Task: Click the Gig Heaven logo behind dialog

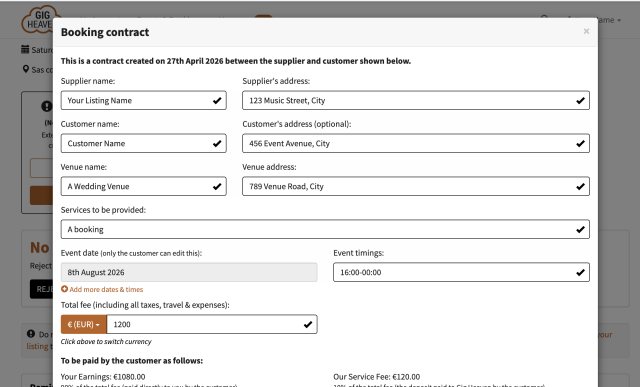Action: pyautogui.click(x=38, y=19)
